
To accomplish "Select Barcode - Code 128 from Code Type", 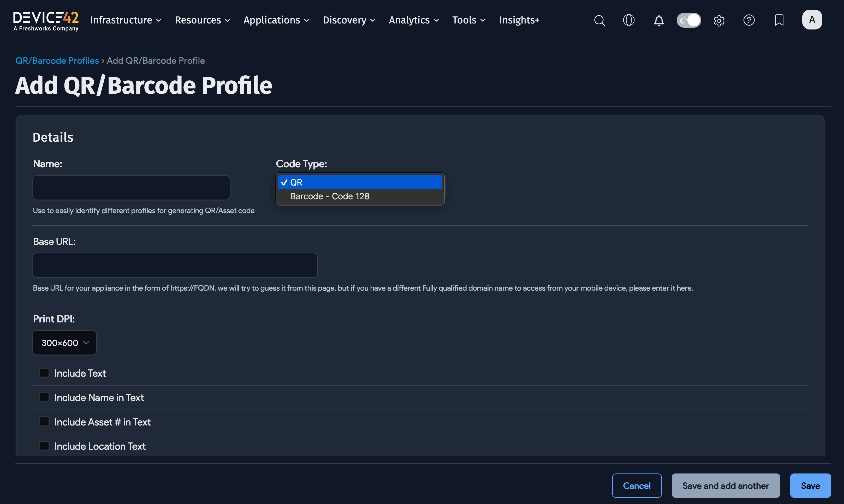I will pos(329,196).
